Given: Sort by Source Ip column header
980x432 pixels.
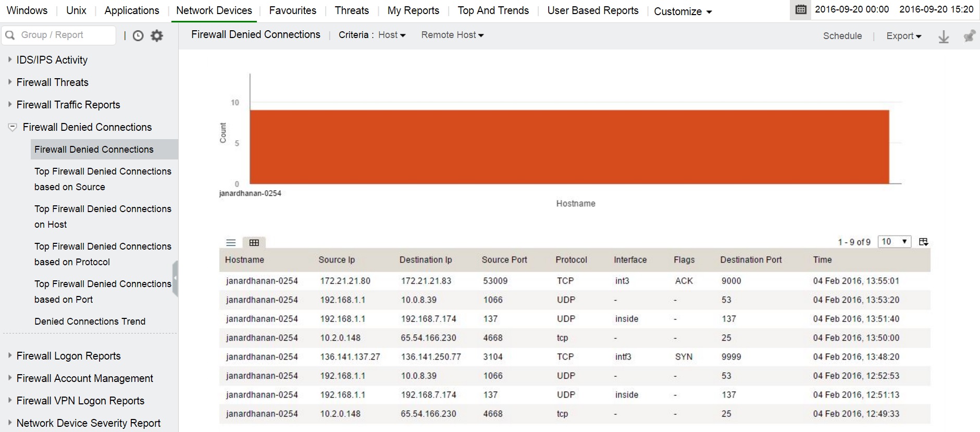Looking at the screenshot, I should coord(337,260).
